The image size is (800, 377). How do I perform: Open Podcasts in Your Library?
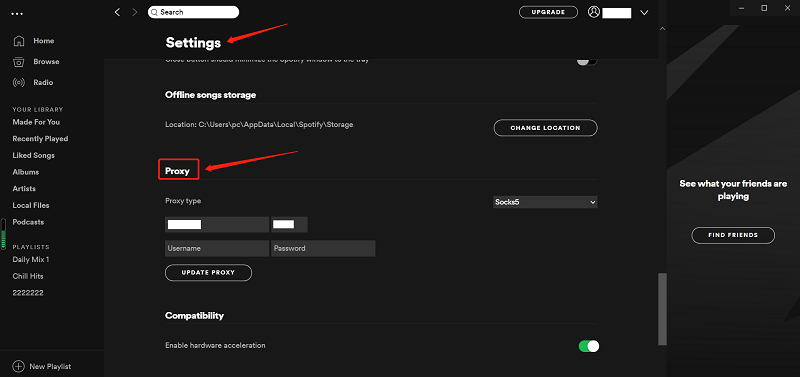pyautogui.click(x=28, y=222)
